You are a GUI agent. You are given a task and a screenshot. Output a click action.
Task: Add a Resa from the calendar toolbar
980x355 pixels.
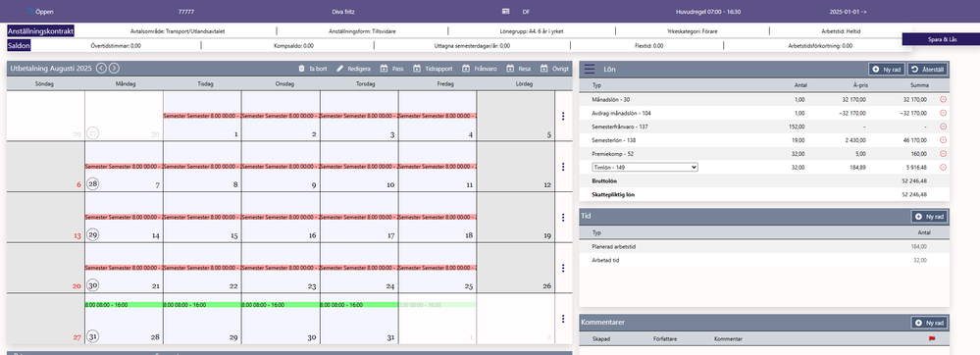pos(519,69)
